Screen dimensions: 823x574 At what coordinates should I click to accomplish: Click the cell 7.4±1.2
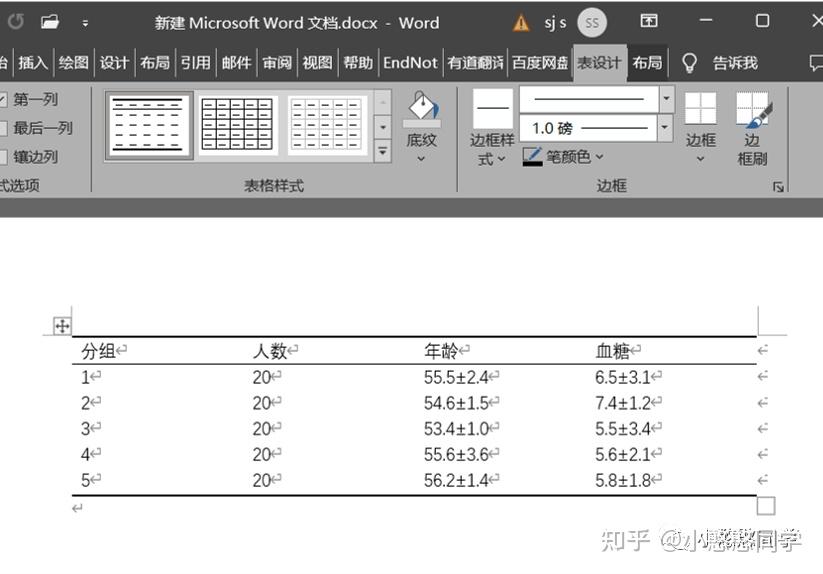[622, 403]
